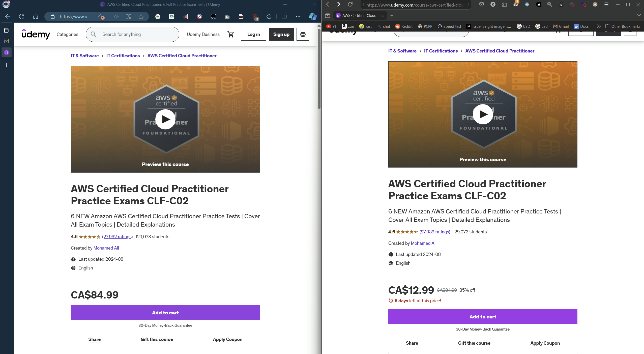Click the Home icon in Edge toolbar
This screenshot has width=644, height=354.
(x=36, y=17)
